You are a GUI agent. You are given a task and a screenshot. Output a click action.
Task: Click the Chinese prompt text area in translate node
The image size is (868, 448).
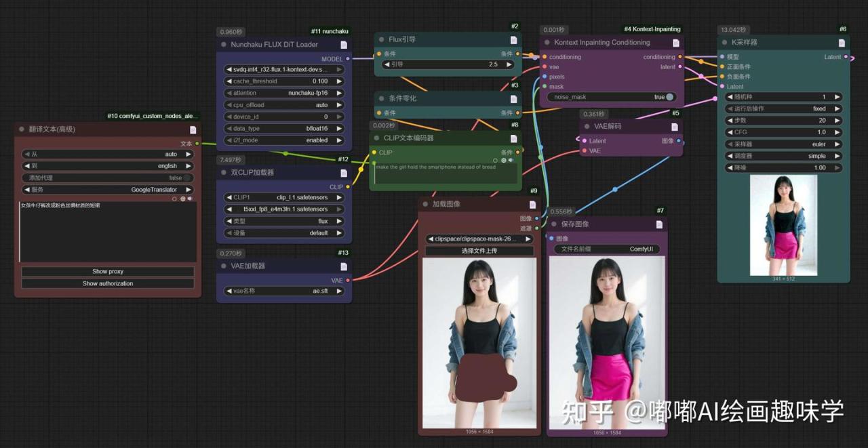tap(108, 232)
